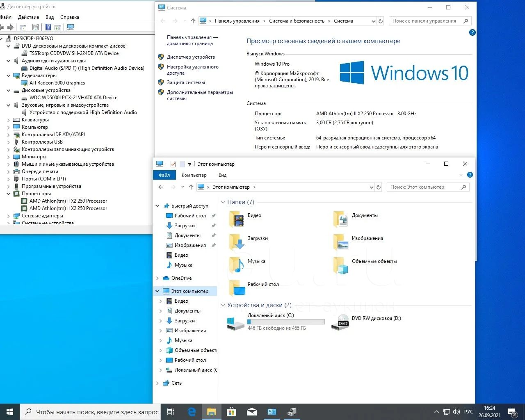Open notification center in system tray
This screenshot has width=525, height=420.
click(512, 412)
